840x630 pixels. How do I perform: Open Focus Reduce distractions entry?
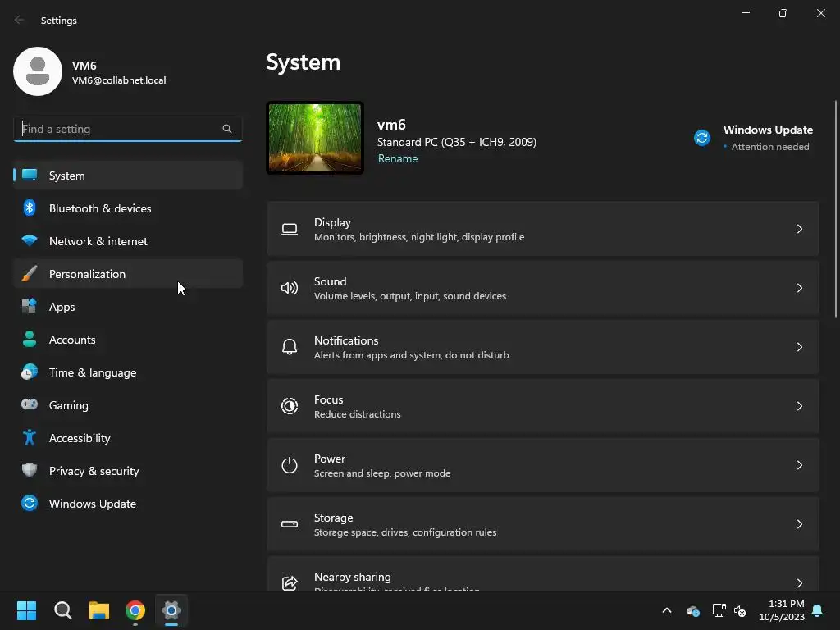pyautogui.click(x=543, y=406)
